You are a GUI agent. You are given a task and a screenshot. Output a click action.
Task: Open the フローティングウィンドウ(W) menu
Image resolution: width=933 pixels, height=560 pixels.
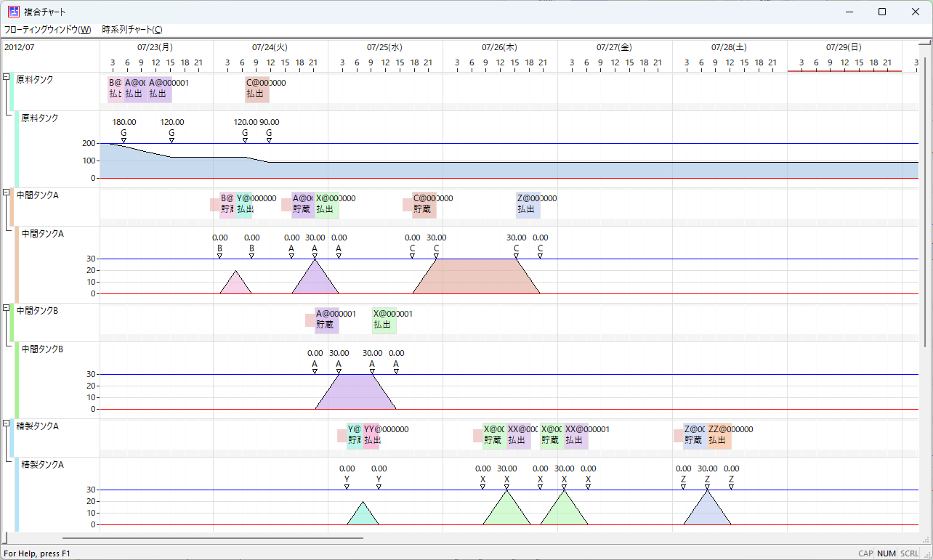click(x=47, y=30)
